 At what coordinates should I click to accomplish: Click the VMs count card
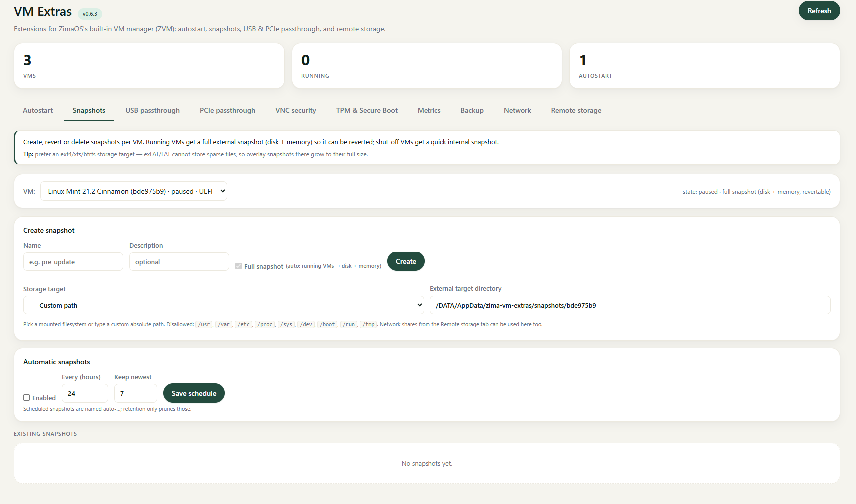(149, 66)
